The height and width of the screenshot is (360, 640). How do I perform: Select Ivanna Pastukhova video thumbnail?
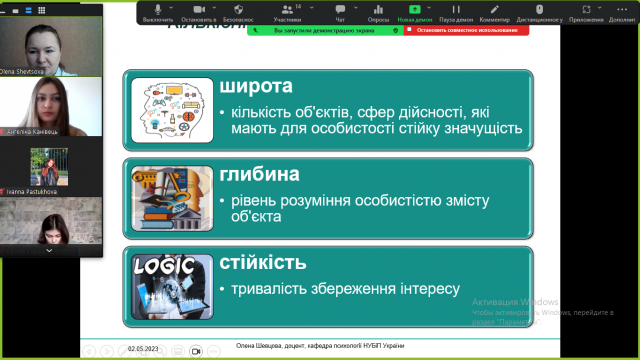click(51, 167)
